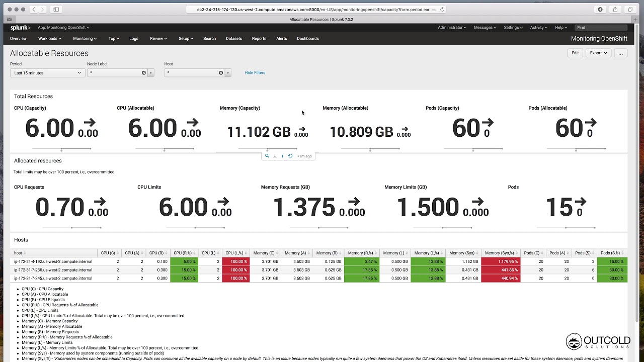This screenshot has height=362, width=644.
Task: Open the Safari share menu
Action: [x=615, y=9]
